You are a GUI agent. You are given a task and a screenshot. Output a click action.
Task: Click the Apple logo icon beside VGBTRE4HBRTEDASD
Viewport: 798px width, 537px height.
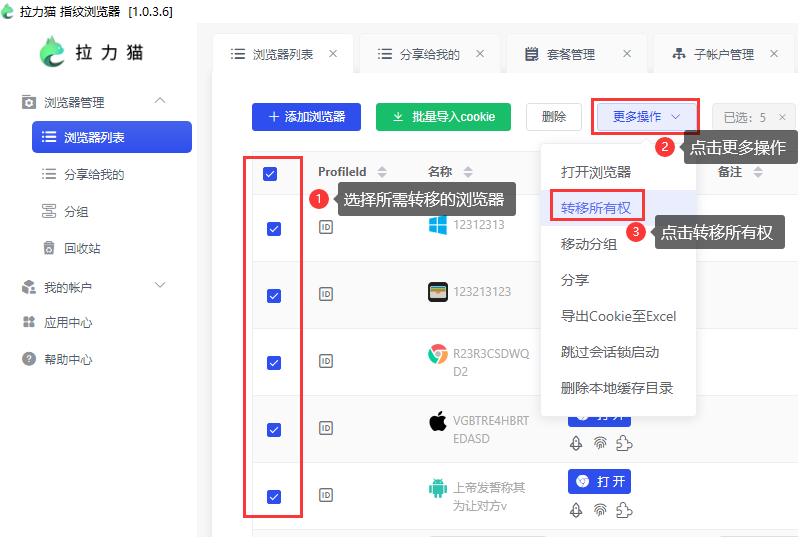click(x=438, y=421)
